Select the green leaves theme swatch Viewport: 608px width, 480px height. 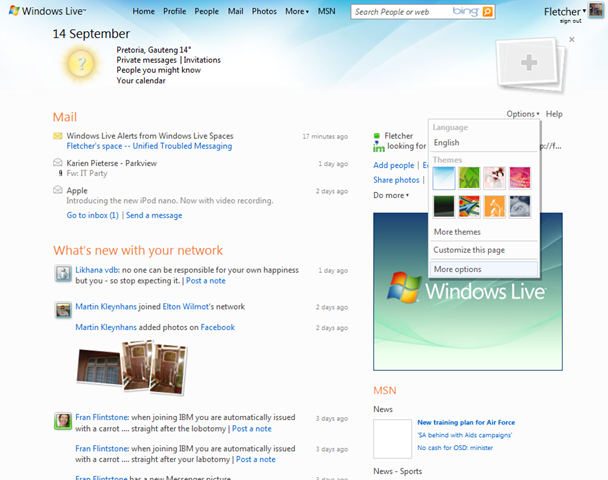coord(471,178)
